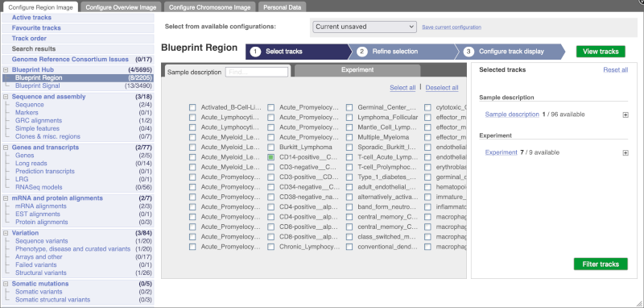The width and height of the screenshot is (644, 308).
Task: Open Sequence variants subcategory
Action: (x=42, y=241)
